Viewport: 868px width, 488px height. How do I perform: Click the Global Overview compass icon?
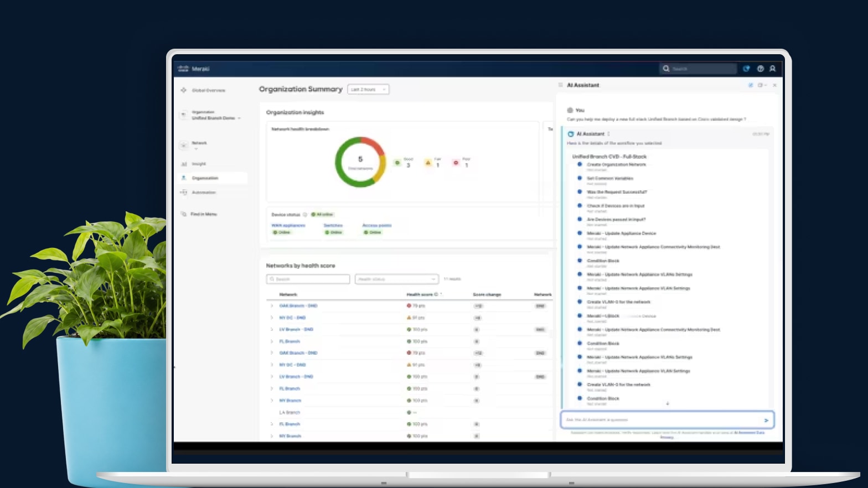tap(183, 90)
